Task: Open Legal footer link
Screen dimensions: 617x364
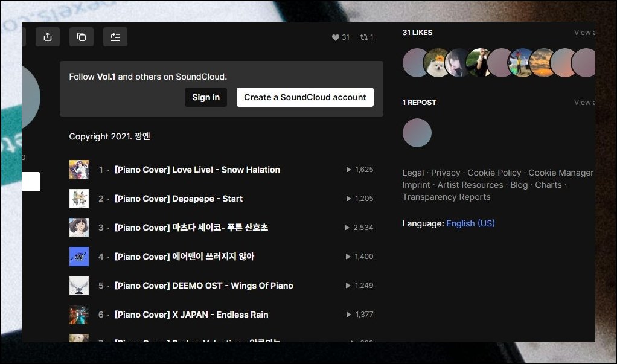Action: pyautogui.click(x=413, y=173)
